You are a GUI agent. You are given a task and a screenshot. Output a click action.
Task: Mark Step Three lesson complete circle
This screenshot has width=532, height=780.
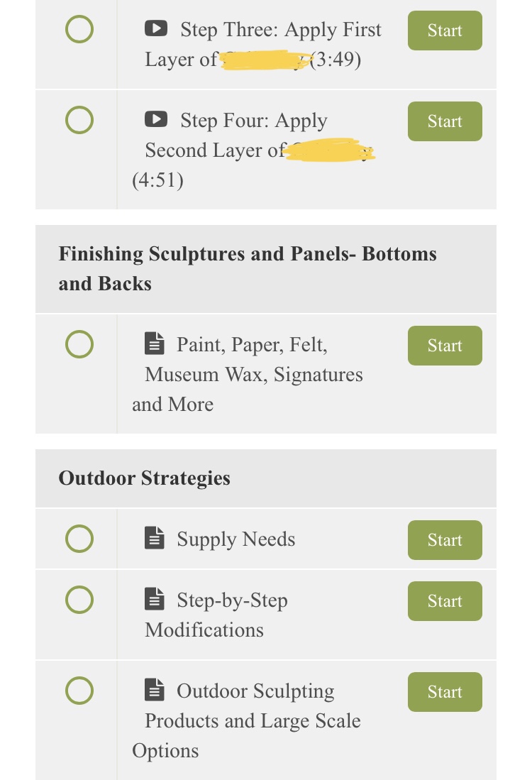point(79,29)
